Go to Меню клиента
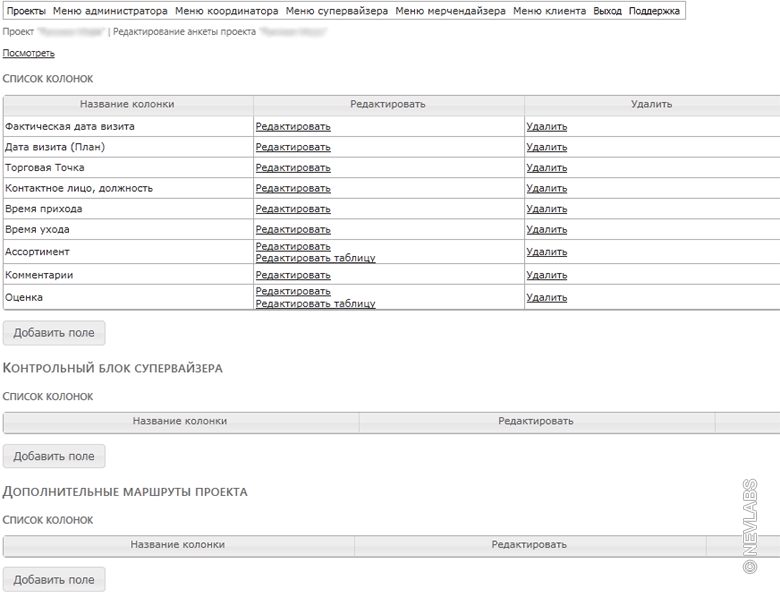780x598 pixels. [549, 11]
